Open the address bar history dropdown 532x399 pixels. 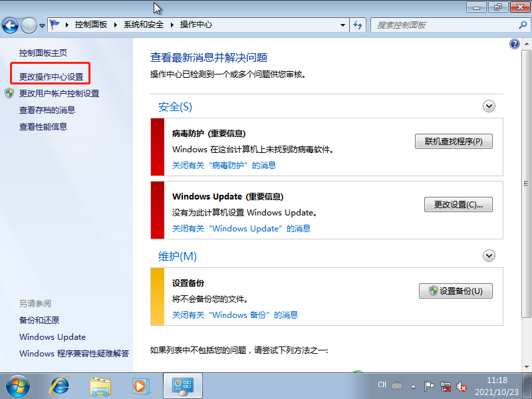342,25
